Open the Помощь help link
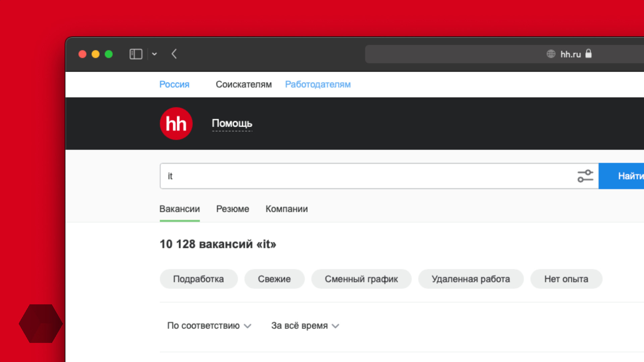 click(x=232, y=123)
